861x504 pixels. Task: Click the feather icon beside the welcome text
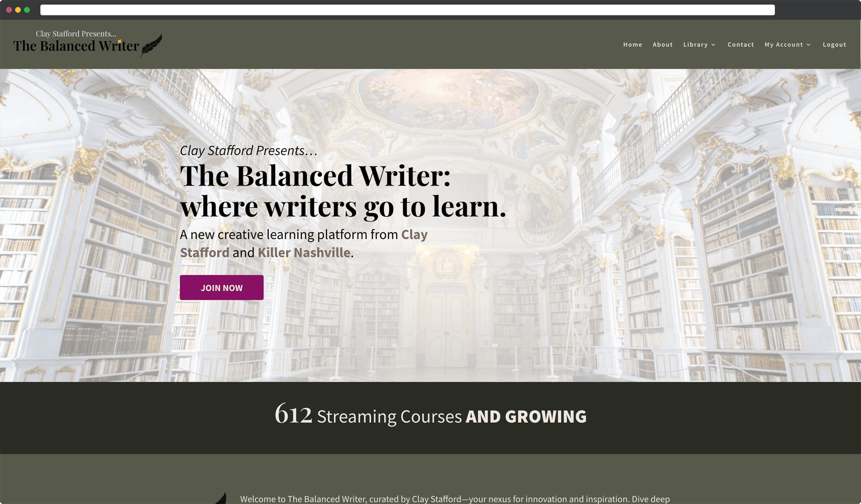[221, 498]
